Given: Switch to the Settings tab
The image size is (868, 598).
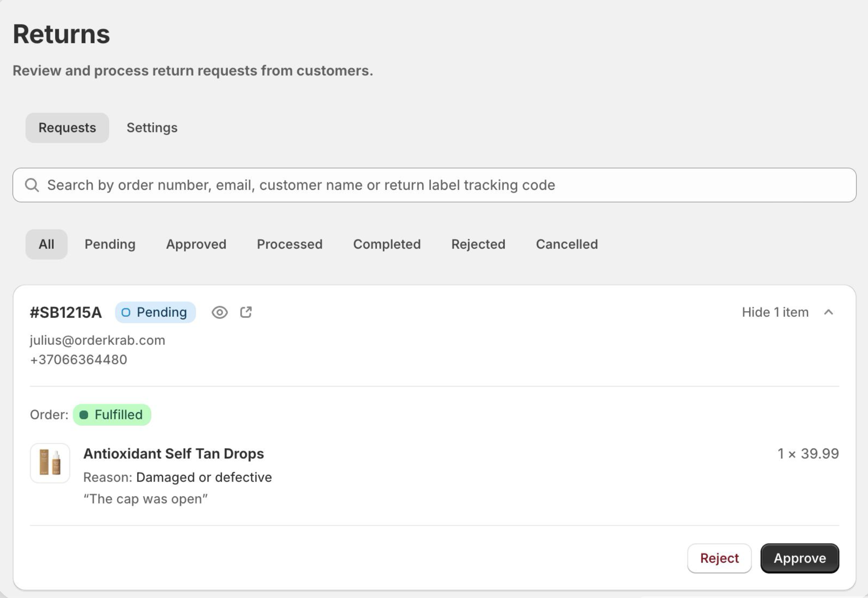Looking at the screenshot, I should [x=152, y=128].
